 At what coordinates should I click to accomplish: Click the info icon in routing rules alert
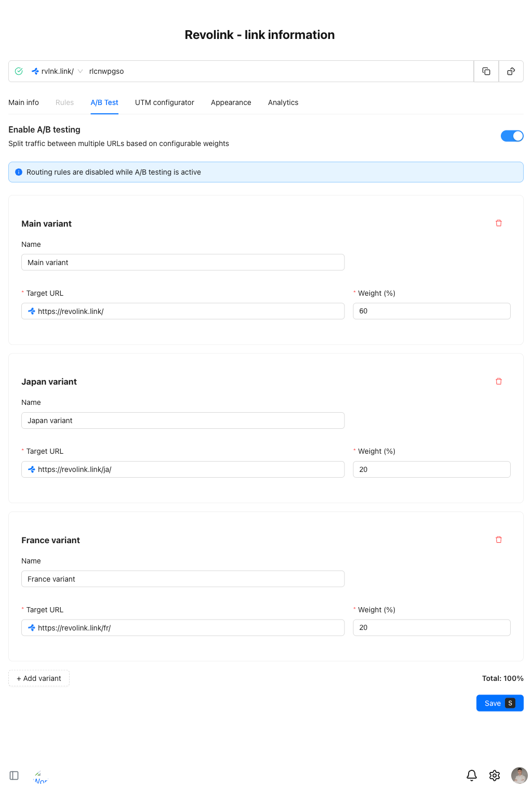coord(19,172)
